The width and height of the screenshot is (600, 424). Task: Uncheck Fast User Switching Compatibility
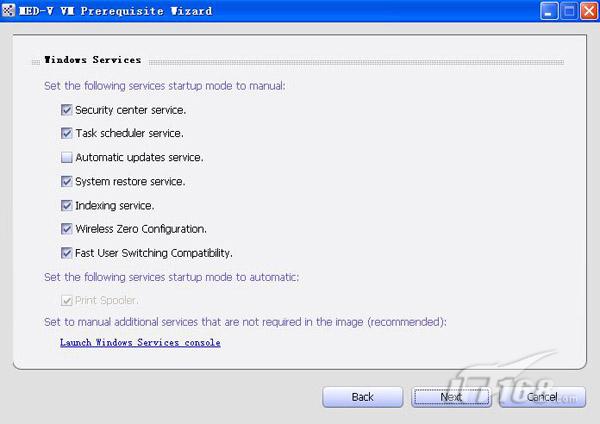click(67, 253)
